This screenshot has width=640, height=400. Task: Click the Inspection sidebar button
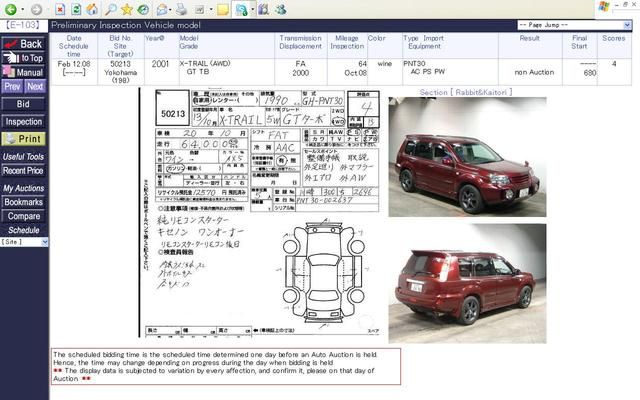click(24, 122)
